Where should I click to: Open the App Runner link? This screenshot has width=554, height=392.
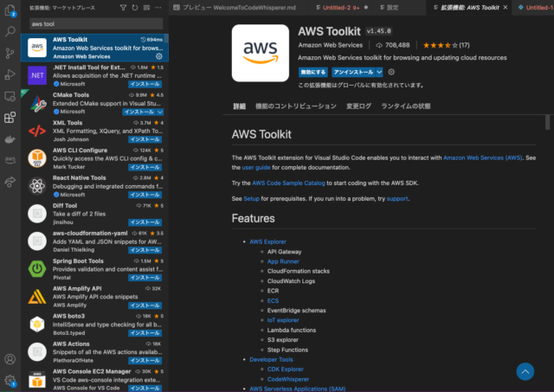pyautogui.click(x=283, y=261)
